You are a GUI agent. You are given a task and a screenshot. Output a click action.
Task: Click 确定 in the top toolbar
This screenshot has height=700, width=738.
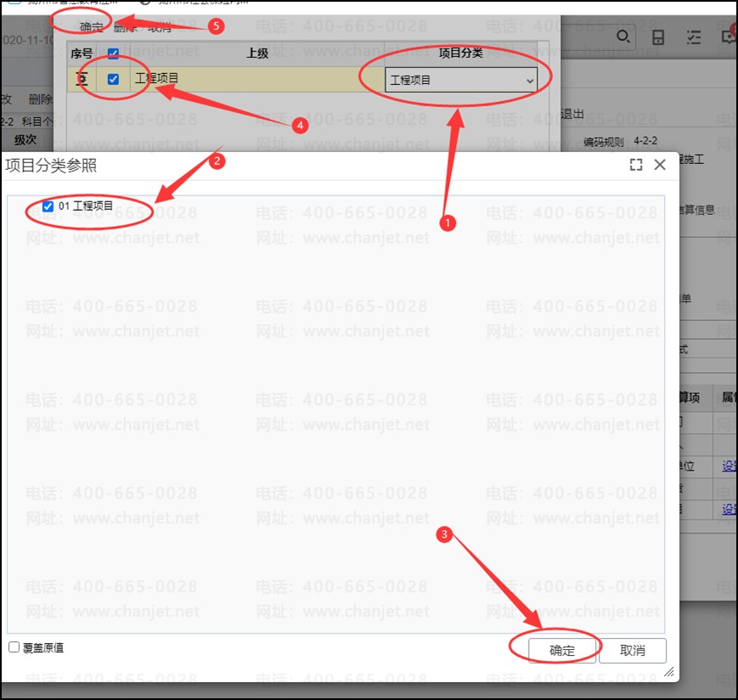coord(92,27)
